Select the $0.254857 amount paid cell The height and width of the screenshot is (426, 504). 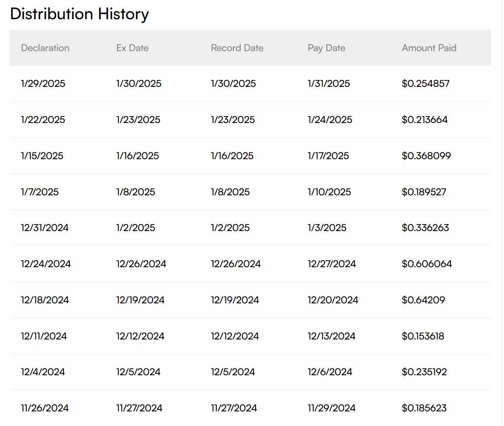click(426, 83)
